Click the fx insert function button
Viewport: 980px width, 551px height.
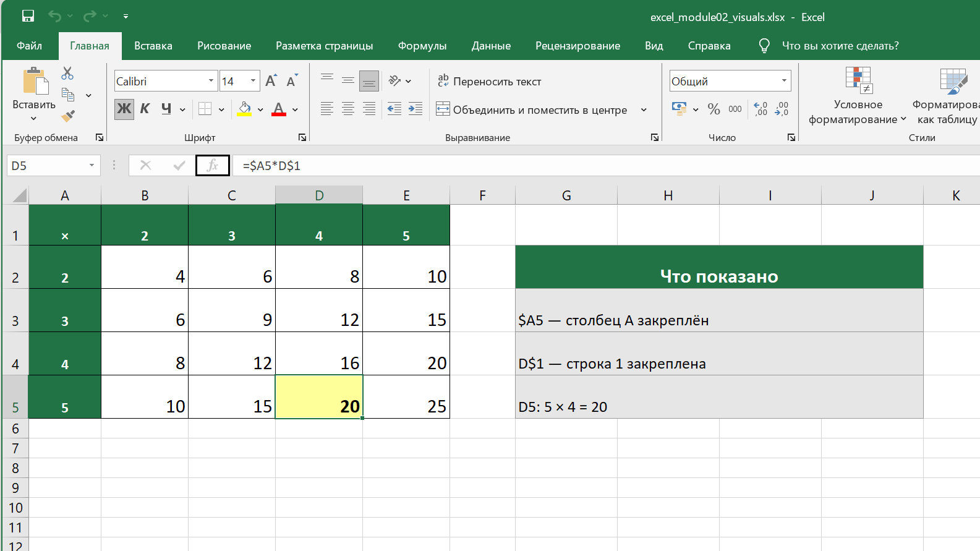pos(213,166)
